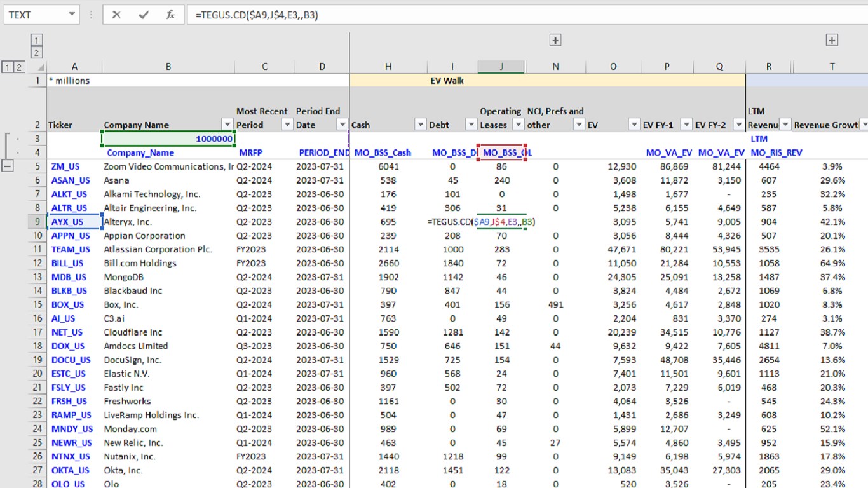Open the EV column filter dropdown
868x488 pixels.
coord(634,125)
